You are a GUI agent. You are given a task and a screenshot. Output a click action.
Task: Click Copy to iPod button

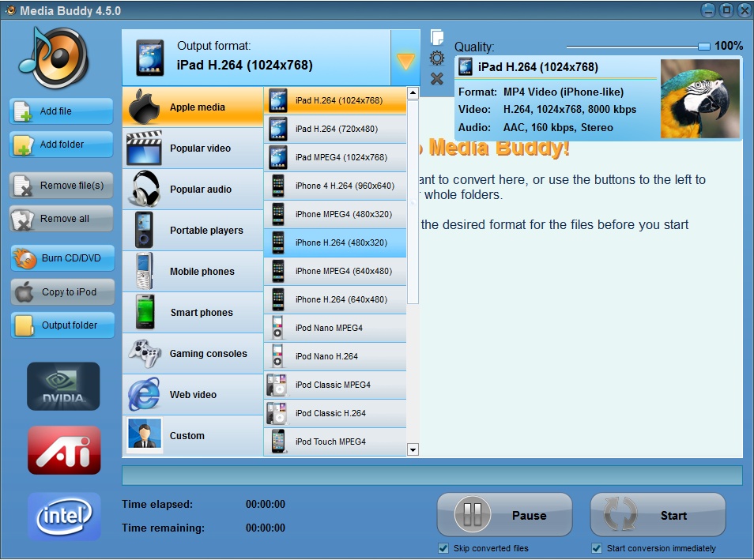(x=62, y=291)
